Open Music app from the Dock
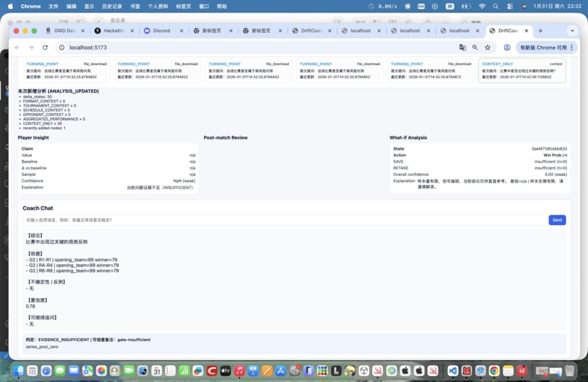Viewport: 588px width, 382px height. (239, 371)
